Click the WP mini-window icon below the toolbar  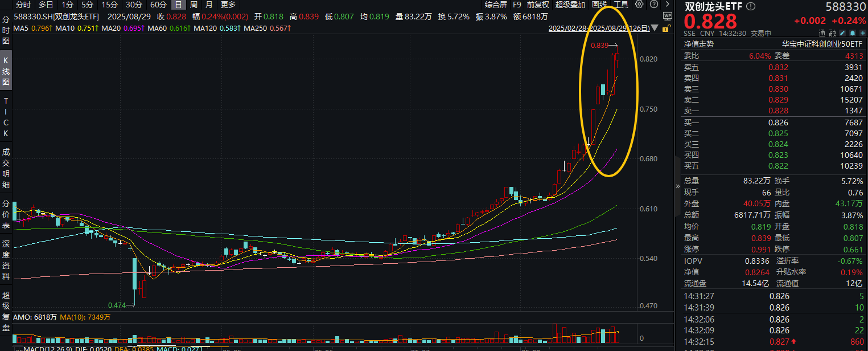tap(668, 16)
